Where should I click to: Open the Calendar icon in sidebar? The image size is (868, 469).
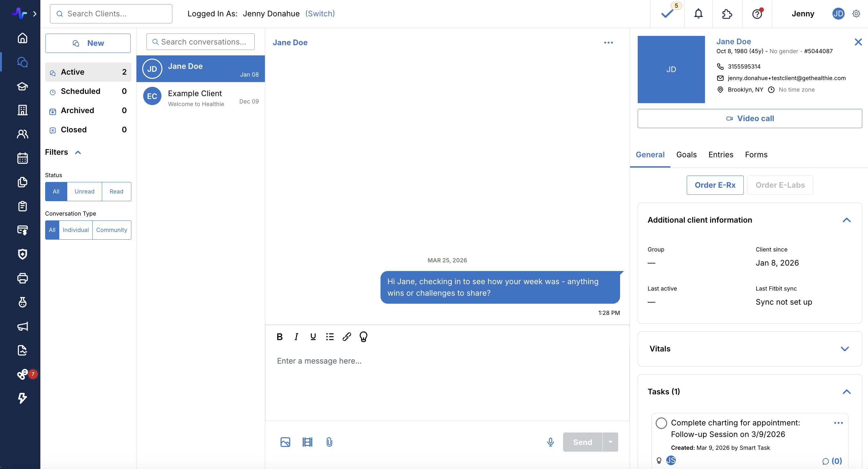click(x=22, y=158)
